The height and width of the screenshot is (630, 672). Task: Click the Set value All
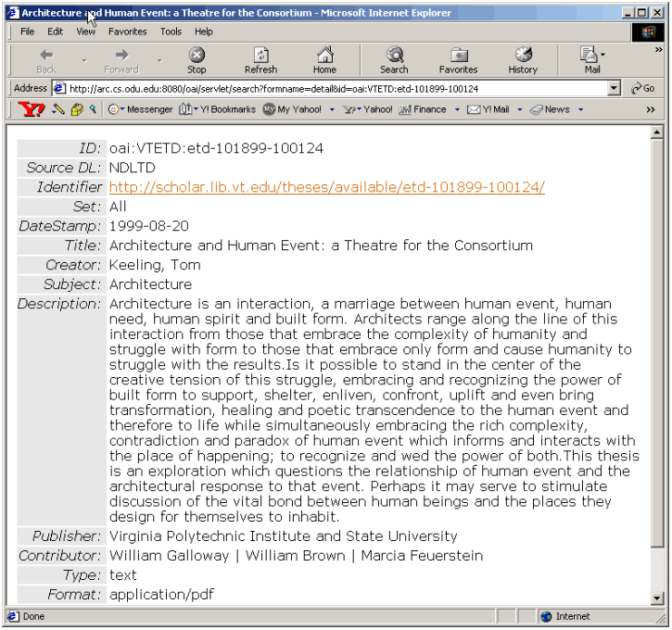[x=118, y=207]
